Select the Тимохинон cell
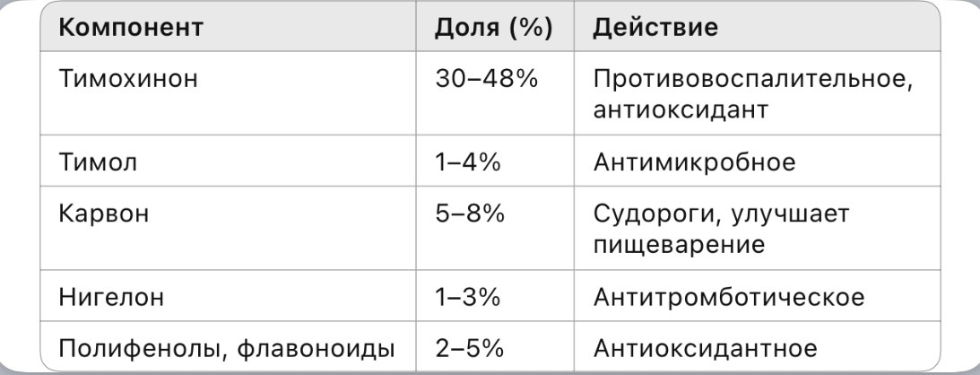The width and height of the screenshot is (980, 375). pyautogui.click(x=228, y=93)
